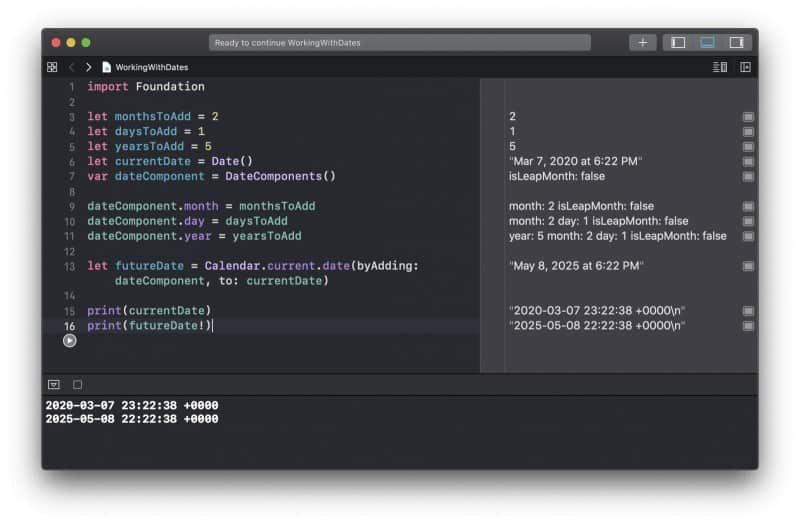The height and width of the screenshot is (525, 800).
Task: Close the window with red button
Action: [x=56, y=42]
